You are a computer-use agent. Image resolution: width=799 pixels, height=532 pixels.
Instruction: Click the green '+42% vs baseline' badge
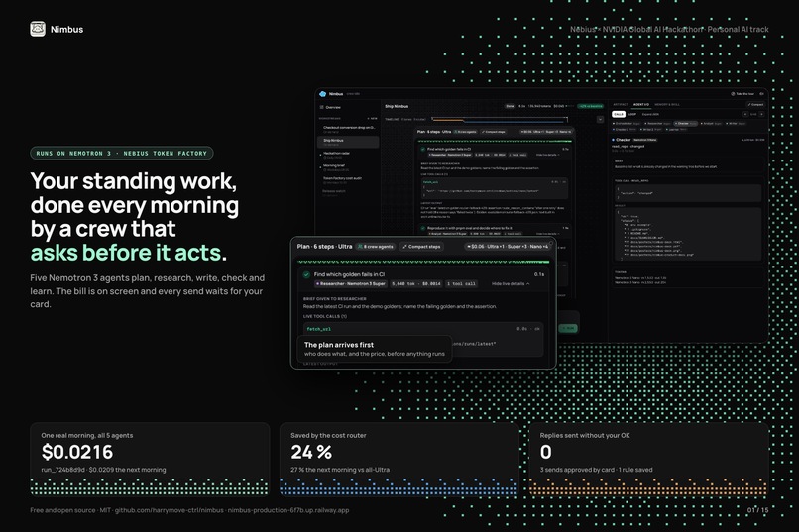pyautogui.click(x=591, y=106)
